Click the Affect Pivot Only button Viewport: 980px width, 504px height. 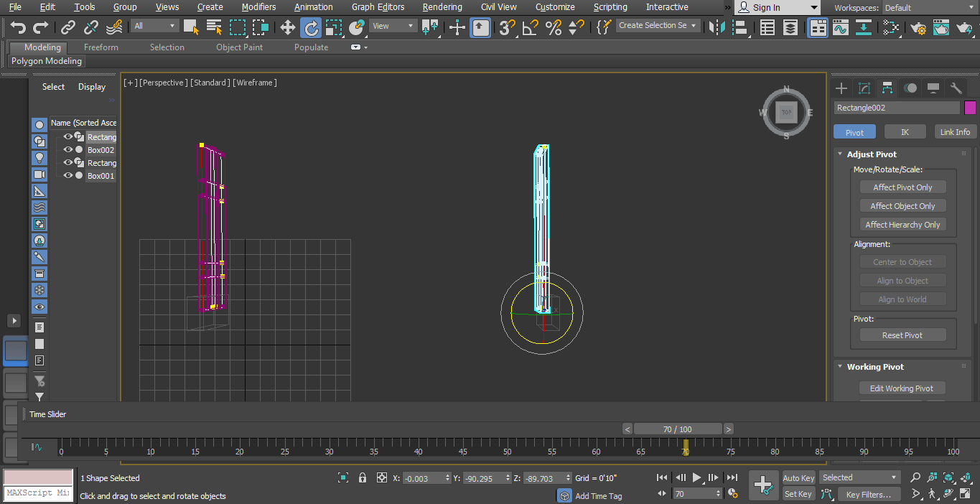[902, 187]
